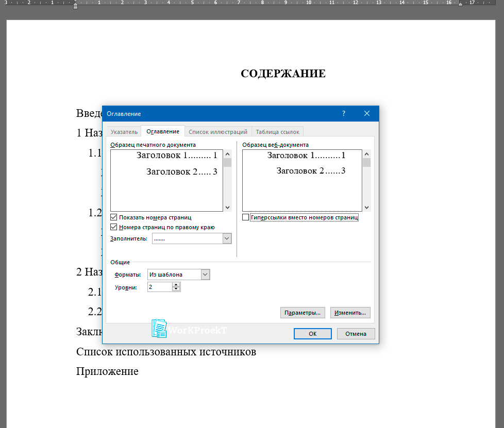Viewport: 504px width, 428px height.
Task: Switch to the Указатель tab
Action: coord(124,132)
